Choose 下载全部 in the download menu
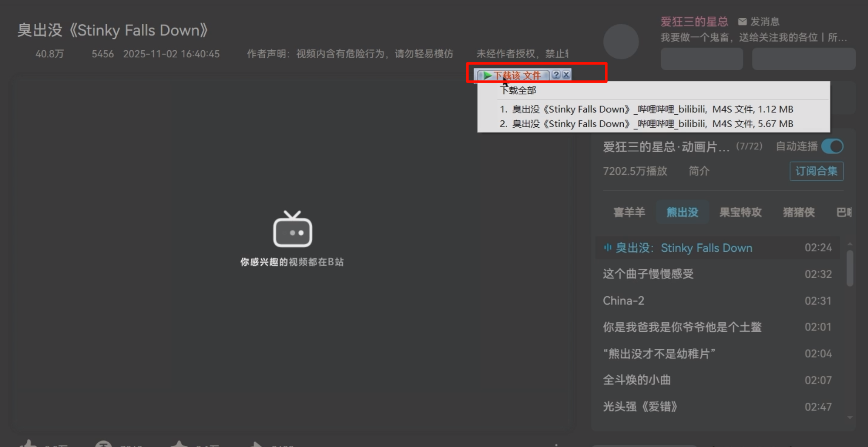The height and width of the screenshot is (447, 868). (518, 90)
